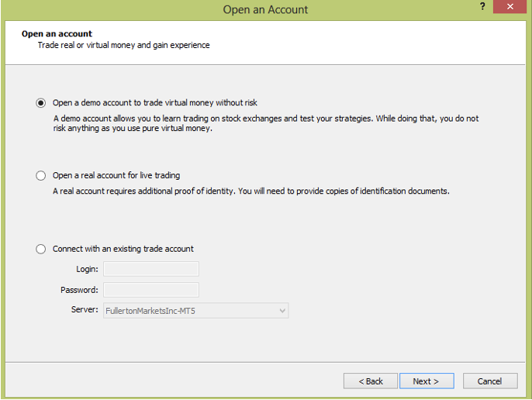Click the Open an Account title bar

point(265,9)
